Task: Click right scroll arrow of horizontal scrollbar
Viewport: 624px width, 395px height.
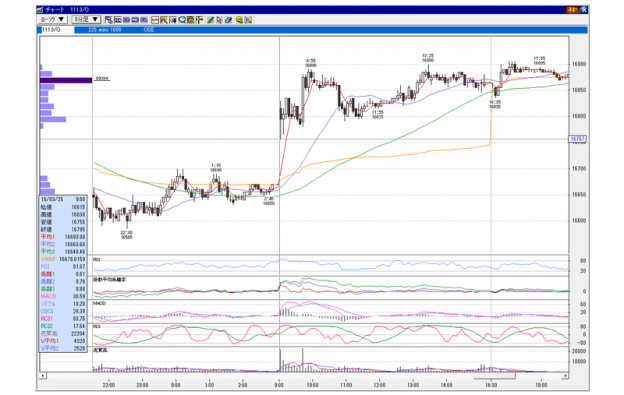Action: (x=565, y=375)
